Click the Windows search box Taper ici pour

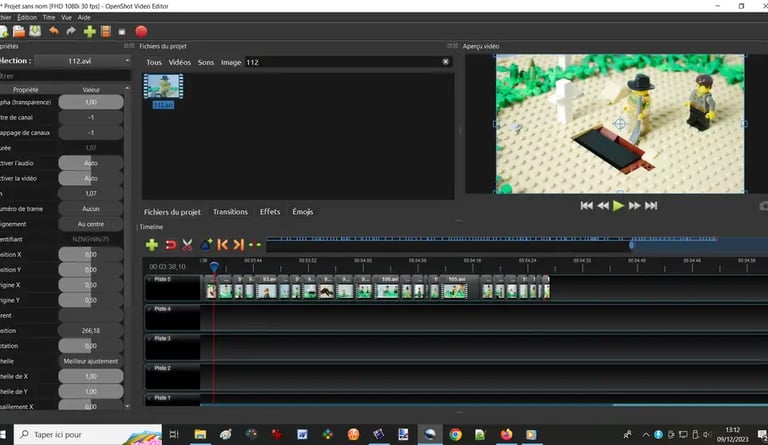tap(88, 434)
